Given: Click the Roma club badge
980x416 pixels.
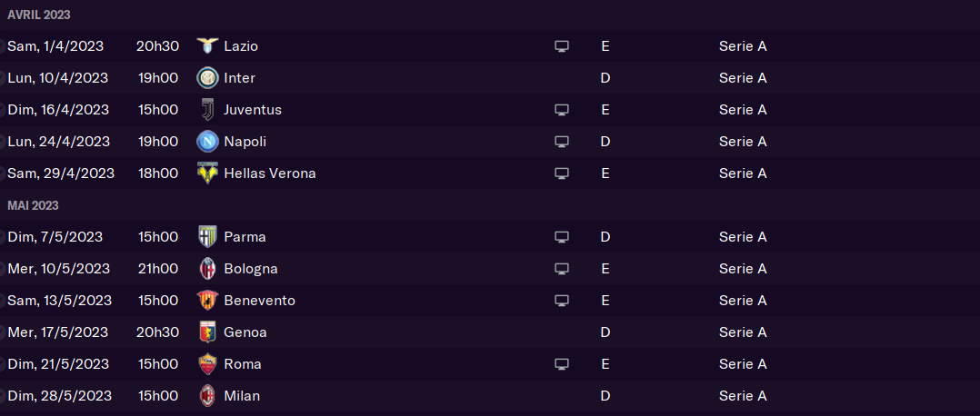Looking at the screenshot, I should coord(207,363).
